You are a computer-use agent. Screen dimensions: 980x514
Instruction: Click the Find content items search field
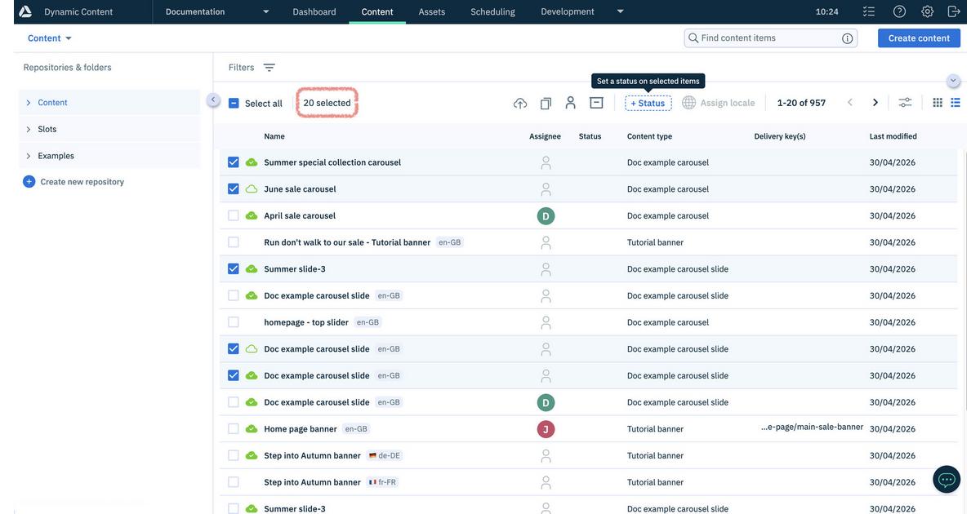point(771,38)
